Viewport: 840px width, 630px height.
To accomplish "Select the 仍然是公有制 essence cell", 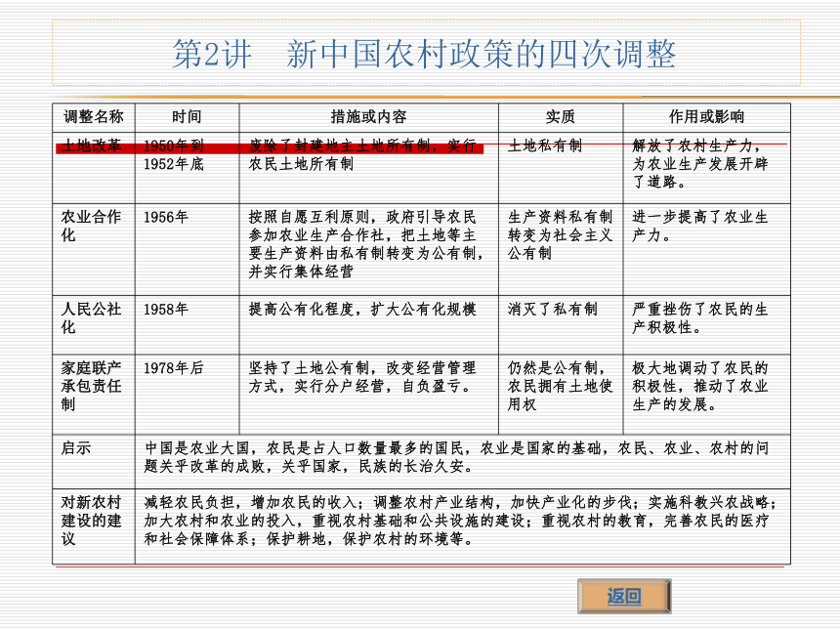I will click(561, 395).
